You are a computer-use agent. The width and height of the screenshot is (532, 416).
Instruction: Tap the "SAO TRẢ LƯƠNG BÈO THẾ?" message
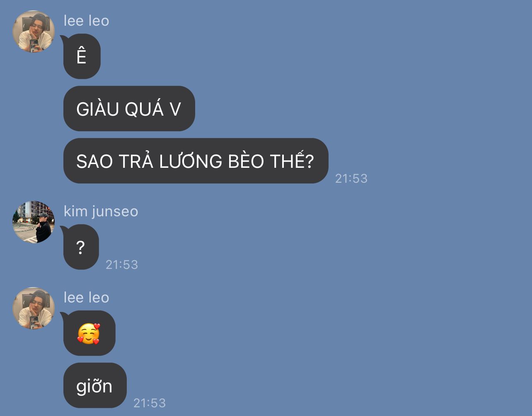point(196,161)
